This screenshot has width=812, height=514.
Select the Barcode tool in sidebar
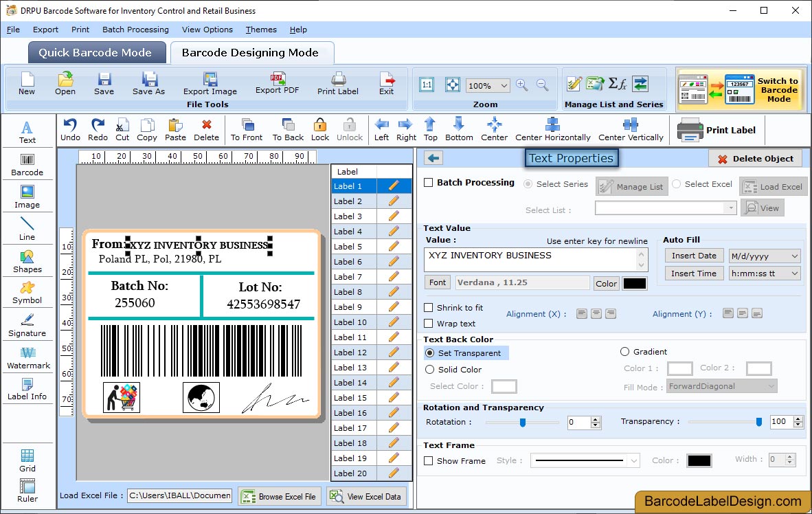point(27,165)
